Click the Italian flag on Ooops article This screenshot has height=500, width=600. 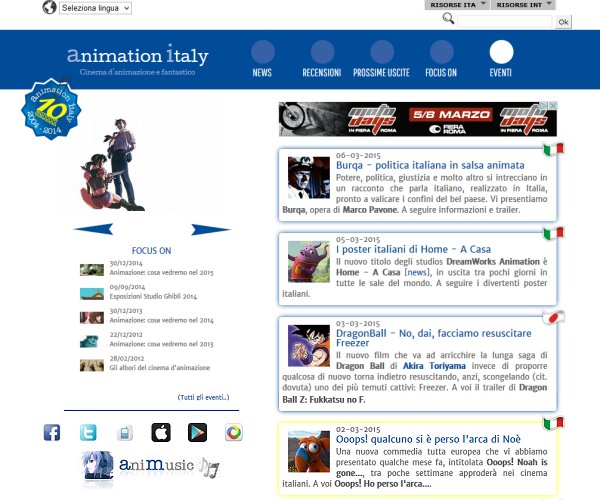coord(554,423)
